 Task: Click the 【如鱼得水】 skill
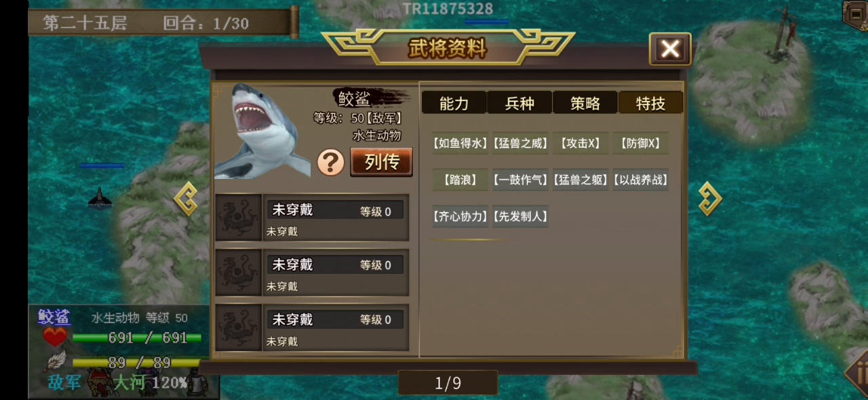tap(460, 143)
